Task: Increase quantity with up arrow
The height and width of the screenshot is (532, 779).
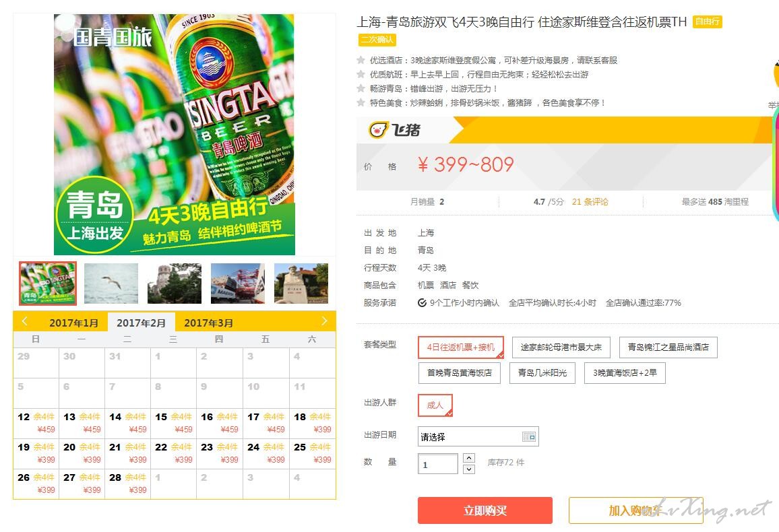Action: click(469, 457)
